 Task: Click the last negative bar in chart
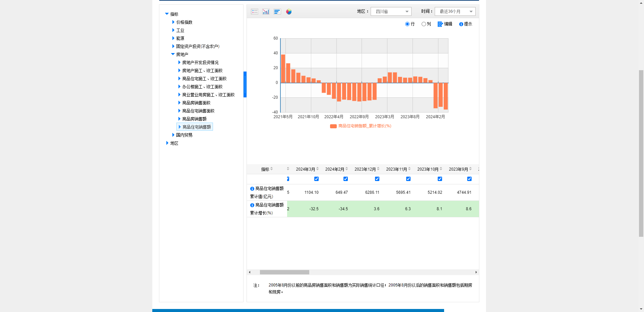click(x=446, y=96)
